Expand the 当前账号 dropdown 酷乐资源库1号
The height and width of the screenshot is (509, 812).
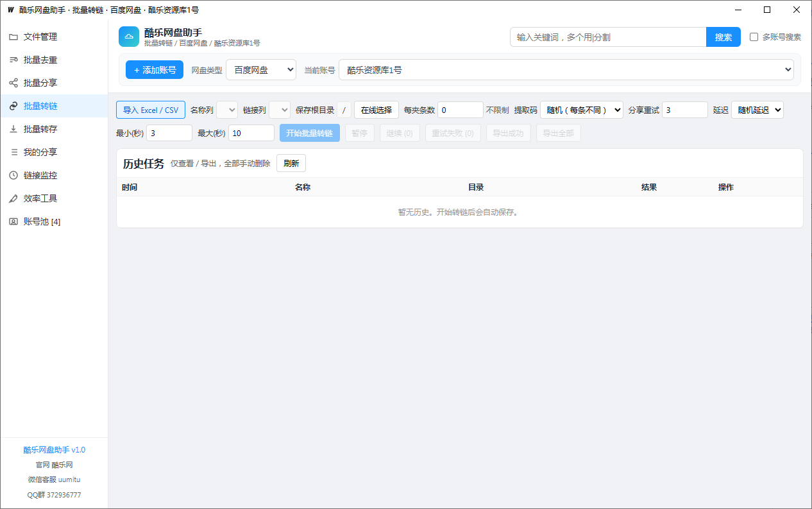pos(566,70)
